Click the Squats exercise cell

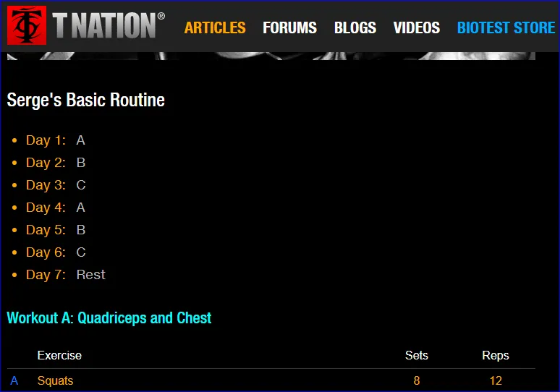[55, 381]
